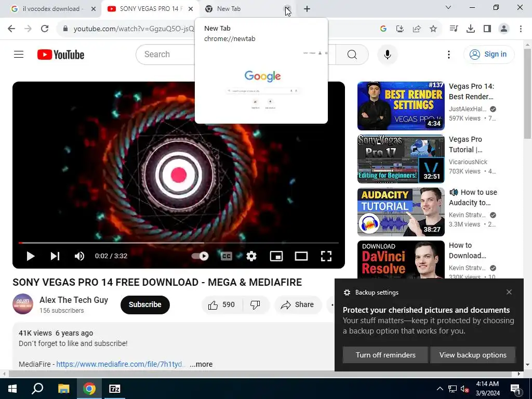The height and width of the screenshot is (399, 532).
Task: Open 'How to use Audacity to...' title
Action: click(473, 197)
